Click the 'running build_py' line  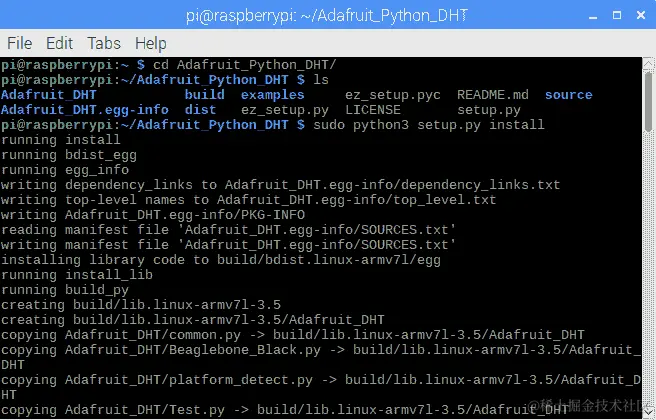coord(65,290)
